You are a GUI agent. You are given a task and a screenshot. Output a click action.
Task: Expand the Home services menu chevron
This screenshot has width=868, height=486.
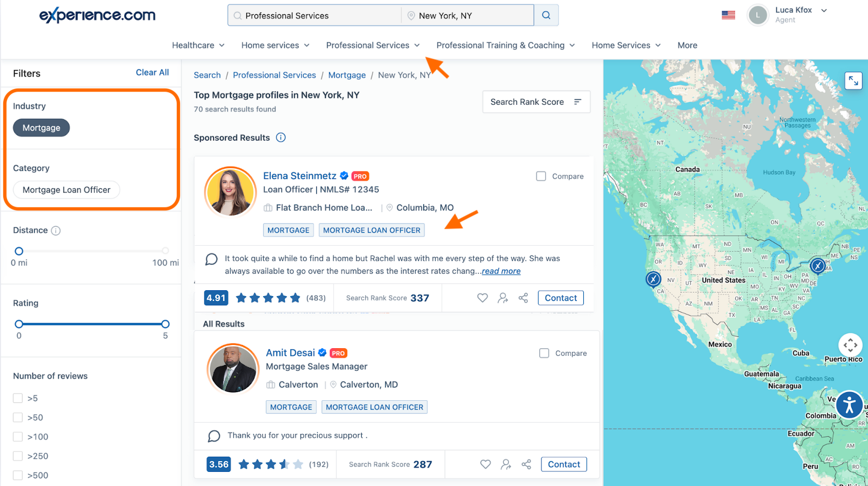point(307,46)
